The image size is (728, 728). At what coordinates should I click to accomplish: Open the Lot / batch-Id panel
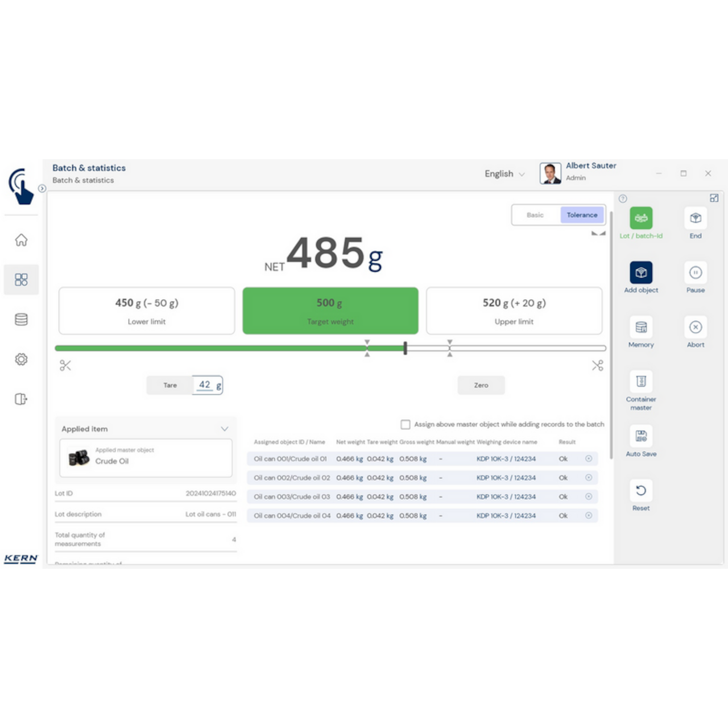click(x=640, y=218)
